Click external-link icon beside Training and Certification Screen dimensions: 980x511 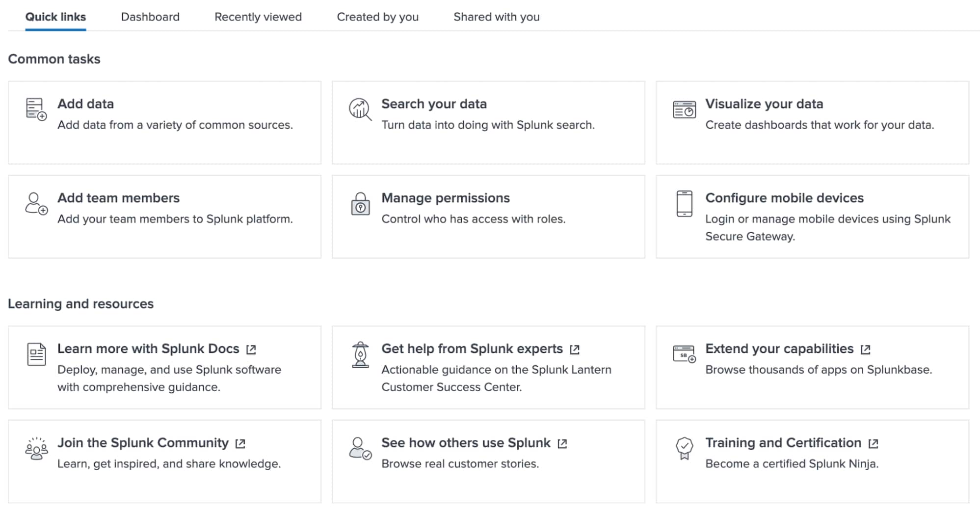(x=873, y=444)
